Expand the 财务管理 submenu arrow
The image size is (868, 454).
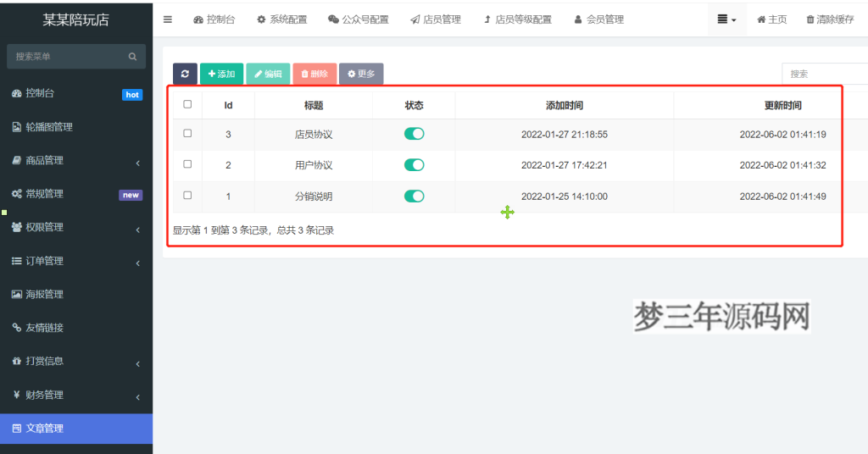[x=138, y=397]
